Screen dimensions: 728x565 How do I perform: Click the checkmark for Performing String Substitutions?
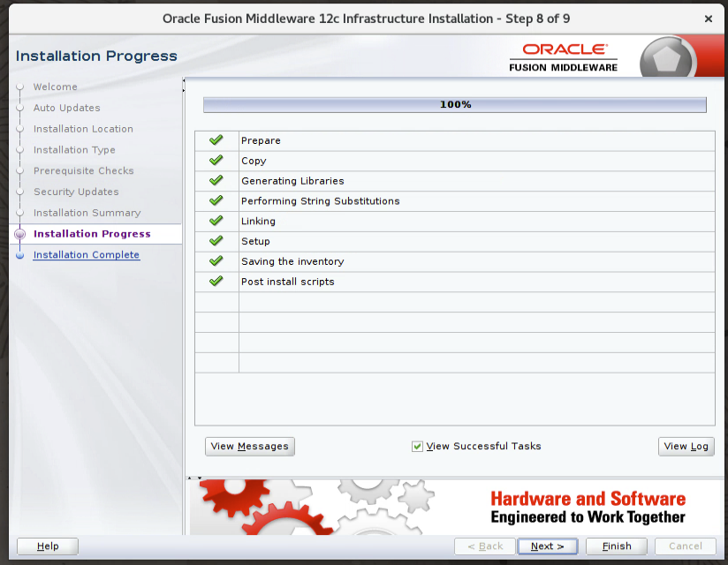click(216, 200)
